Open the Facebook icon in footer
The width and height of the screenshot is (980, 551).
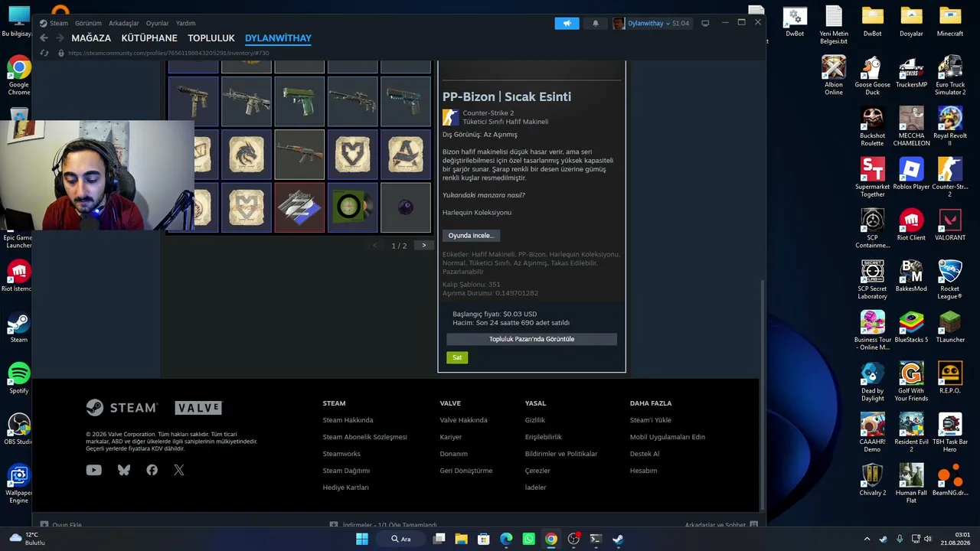coord(152,470)
